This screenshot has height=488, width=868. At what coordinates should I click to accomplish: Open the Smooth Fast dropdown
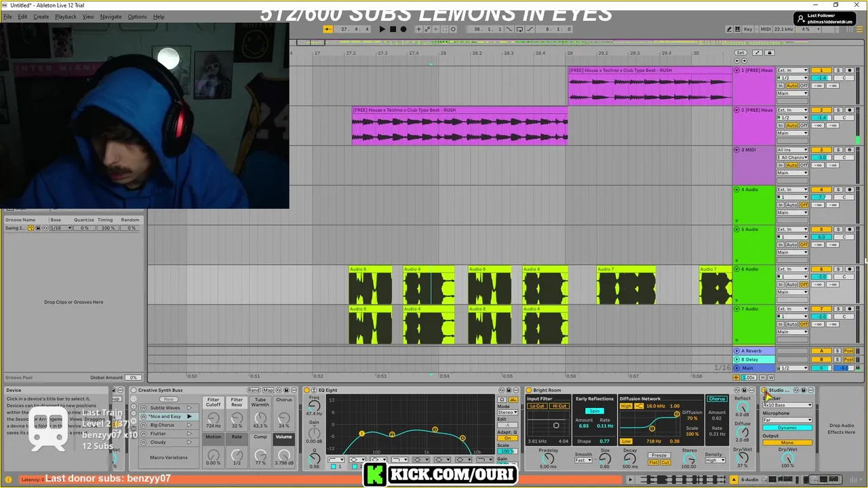[x=583, y=461]
